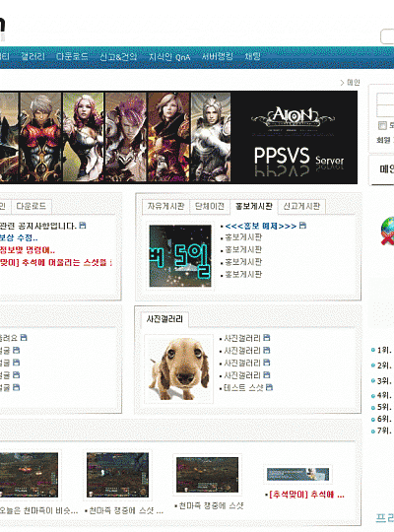Open the 오늘은 천마족이 비슷... caption link
Viewport: 394px width, 532px height.
(39, 510)
